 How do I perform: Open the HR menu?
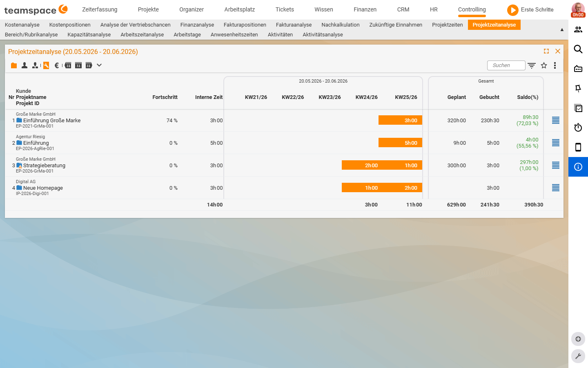[x=434, y=9]
